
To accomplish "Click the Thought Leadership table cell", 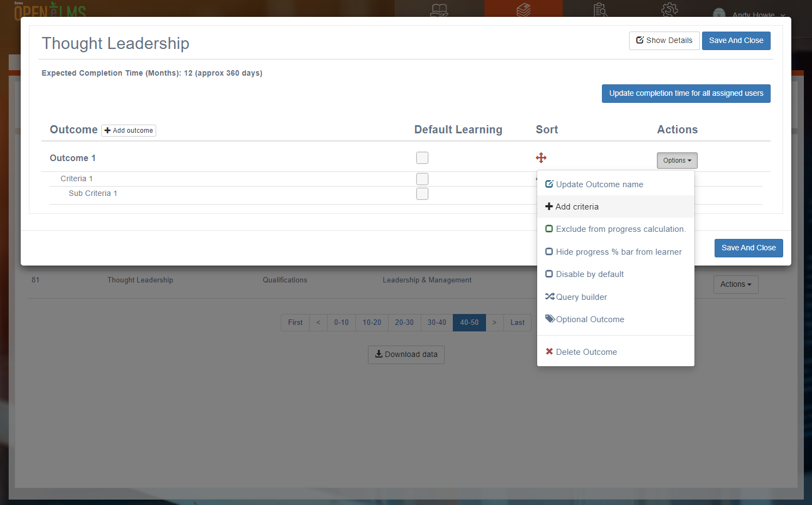I will coord(140,280).
